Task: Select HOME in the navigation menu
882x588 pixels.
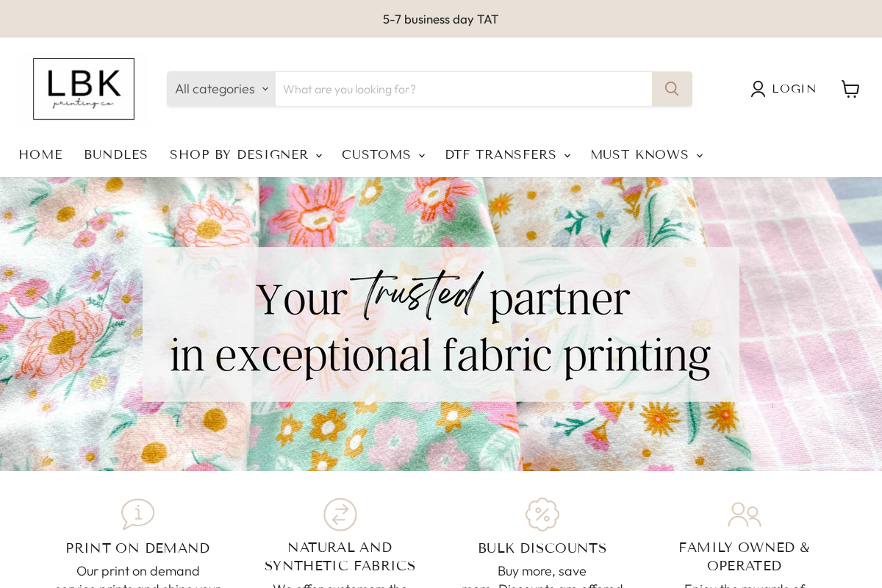Action: 40,154
